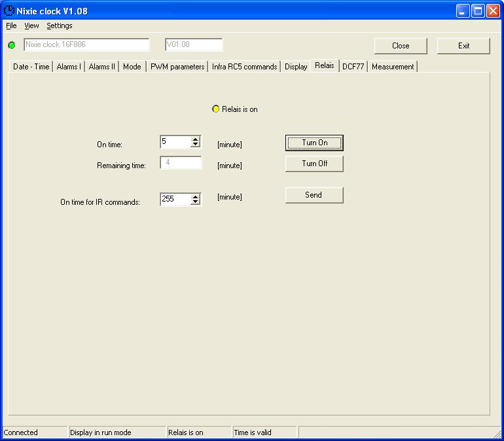Image resolution: width=504 pixels, height=441 pixels.
Task: Switch to the Measurement tab
Action: tap(393, 67)
